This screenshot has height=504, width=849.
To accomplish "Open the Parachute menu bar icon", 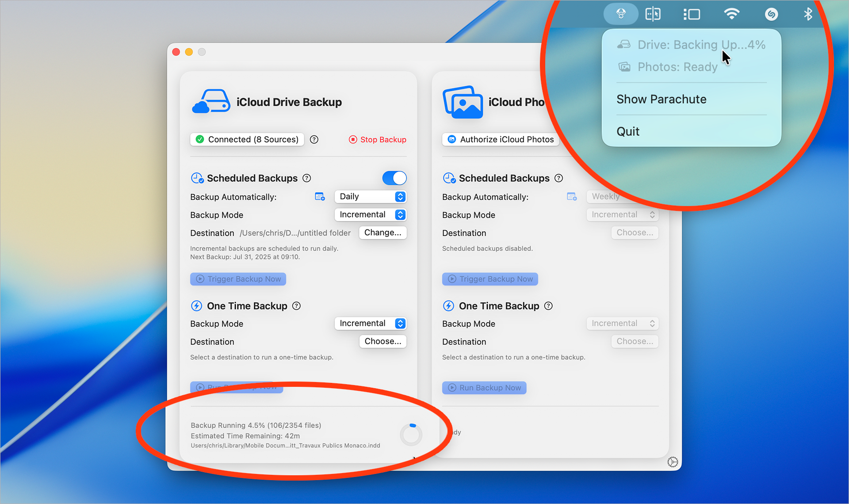I will point(621,14).
